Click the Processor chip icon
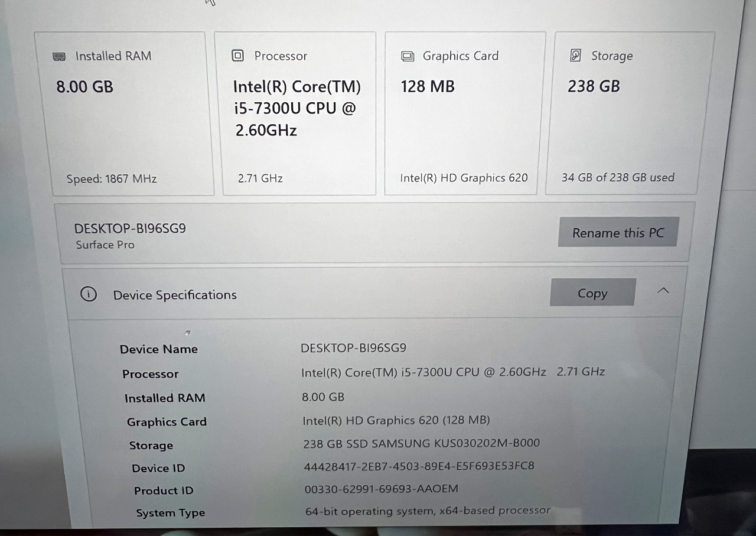 pos(238,56)
